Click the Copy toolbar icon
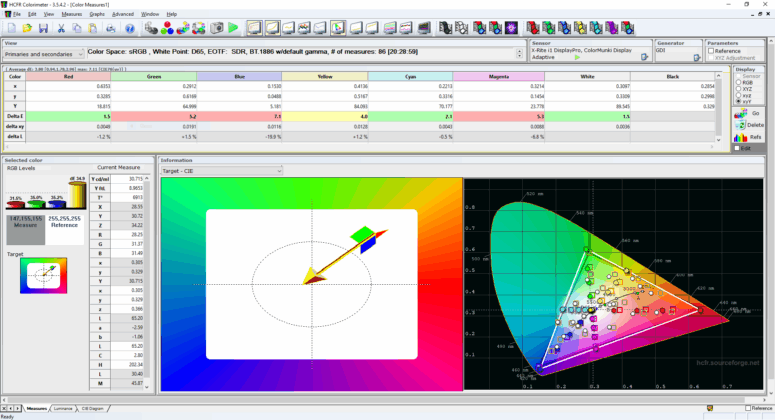Image resolution: width=775 pixels, height=420 pixels. coord(77,28)
